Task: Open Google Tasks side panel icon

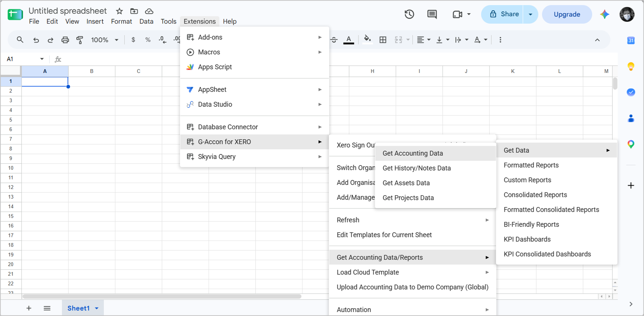Action: [631, 92]
